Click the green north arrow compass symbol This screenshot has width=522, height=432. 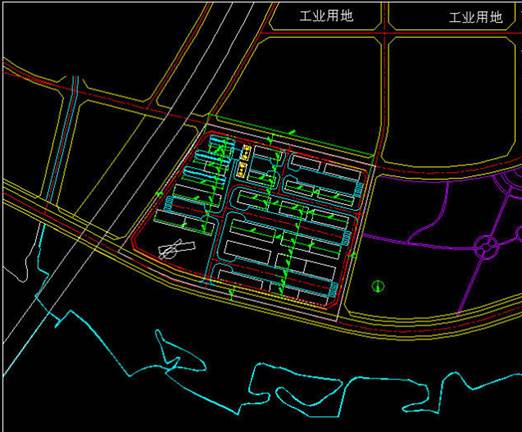[378, 286]
